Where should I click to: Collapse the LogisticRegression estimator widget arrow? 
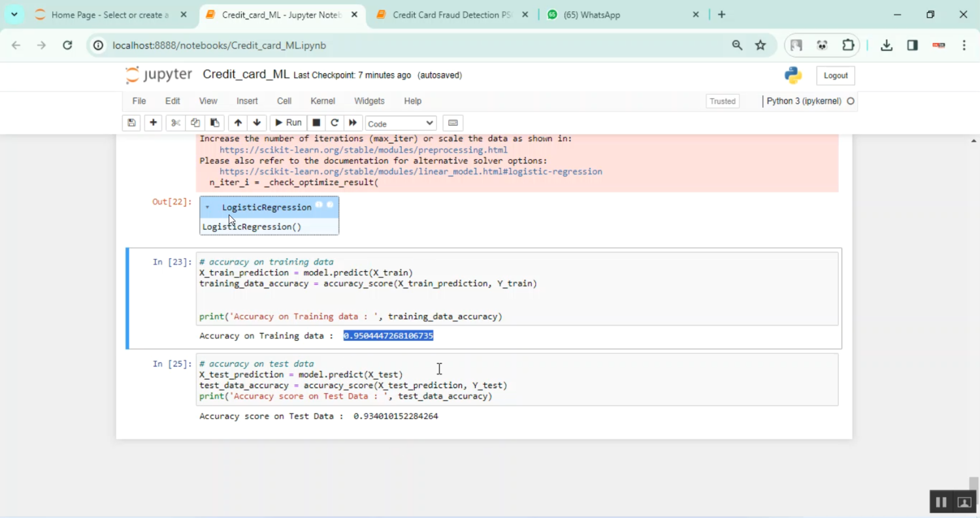tap(208, 207)
